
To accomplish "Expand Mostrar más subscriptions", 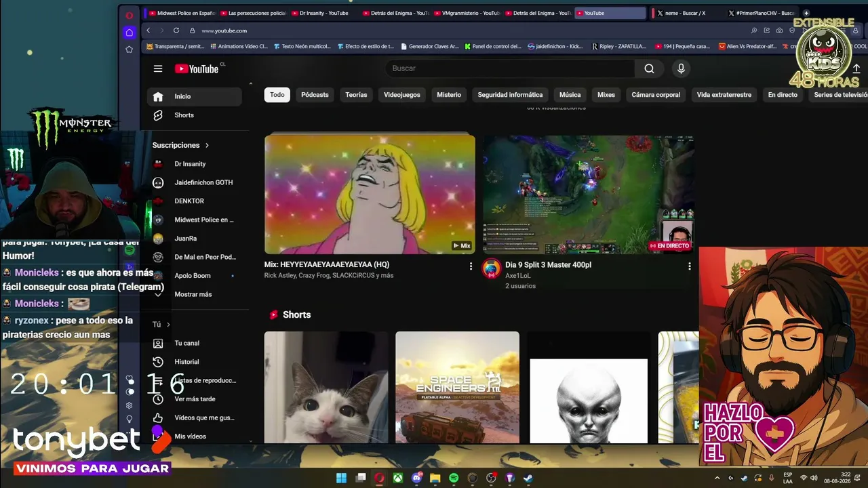I will click(x=194, y=294).
